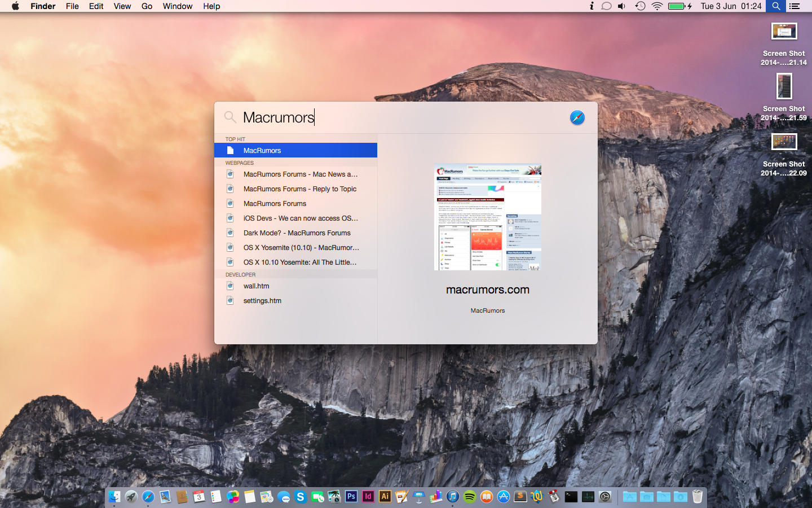Open Finder from the Dock
This screenshot has height=508, width=812.
(x=114, y=497)
